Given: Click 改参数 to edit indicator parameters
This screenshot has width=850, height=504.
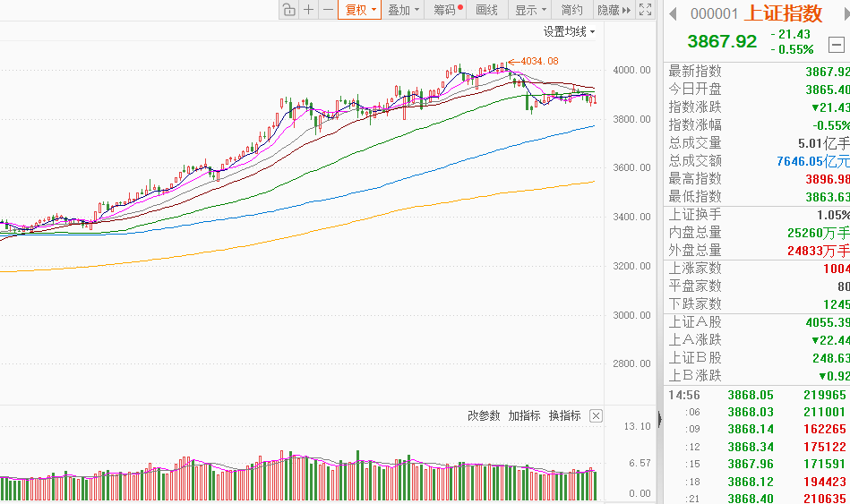Looking at the screenshot, I should 484,416.
